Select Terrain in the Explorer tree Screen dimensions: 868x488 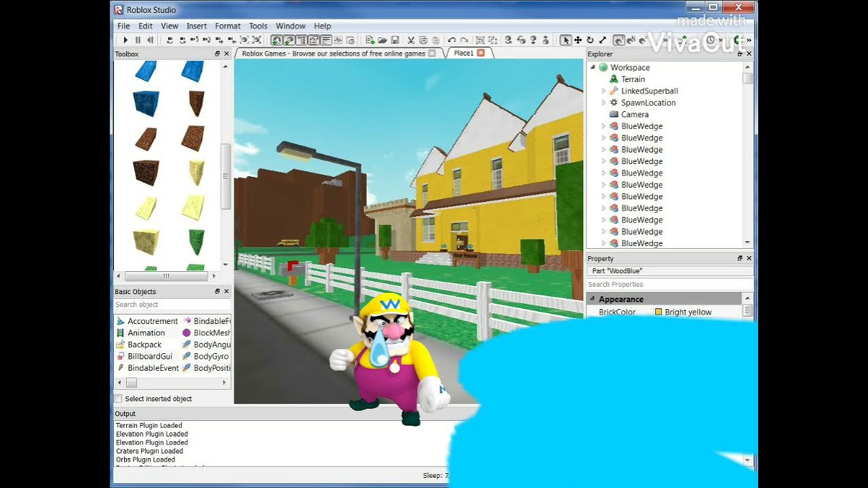click(x=633, y=79)
